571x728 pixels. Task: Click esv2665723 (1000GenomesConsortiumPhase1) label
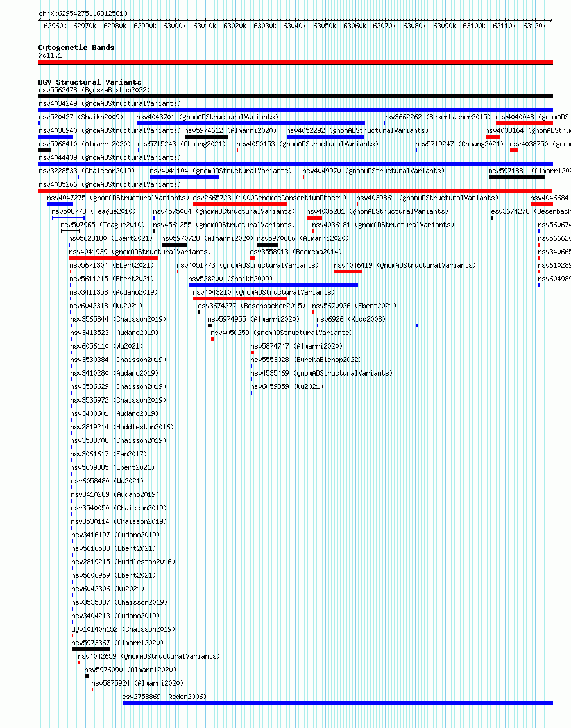click(x=269, y=198)
